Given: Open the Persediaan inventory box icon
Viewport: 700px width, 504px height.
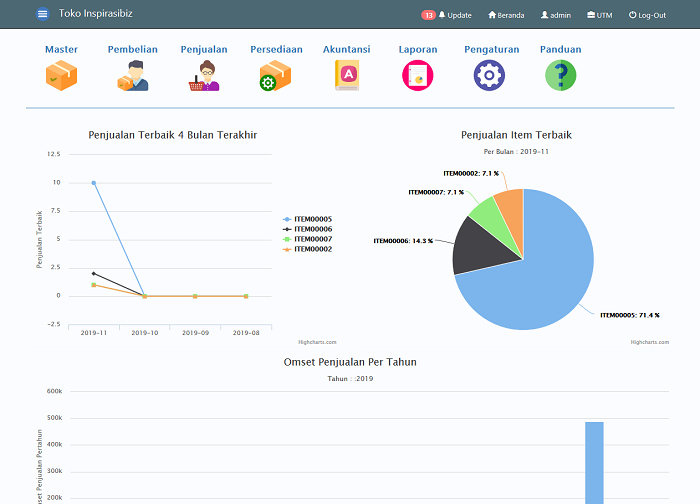Looking at the screenshot, I should click(275, 75).
